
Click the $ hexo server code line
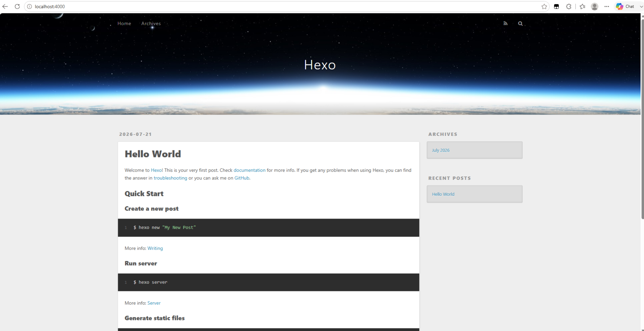[150, 282]
